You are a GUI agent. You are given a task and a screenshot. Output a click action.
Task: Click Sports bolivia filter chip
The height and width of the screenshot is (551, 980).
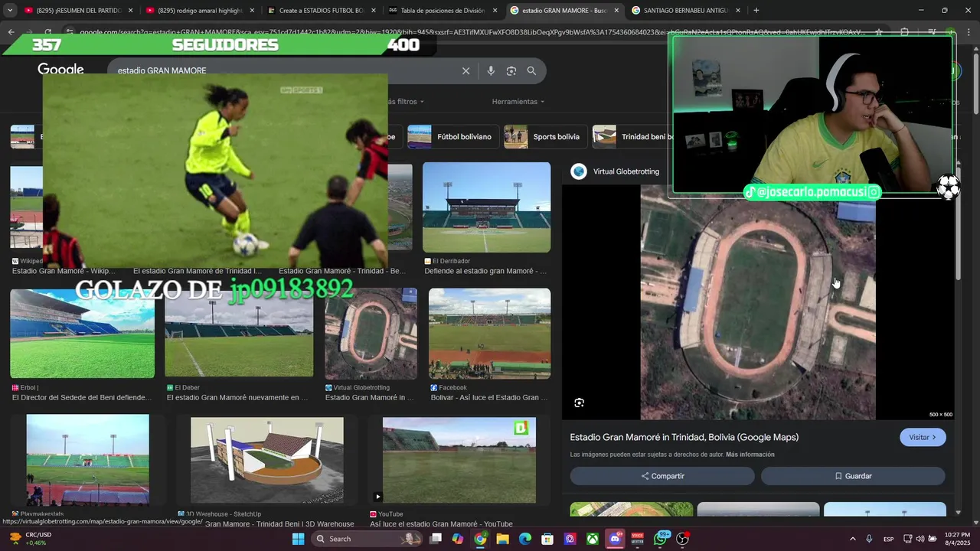[x=545, y=137]
